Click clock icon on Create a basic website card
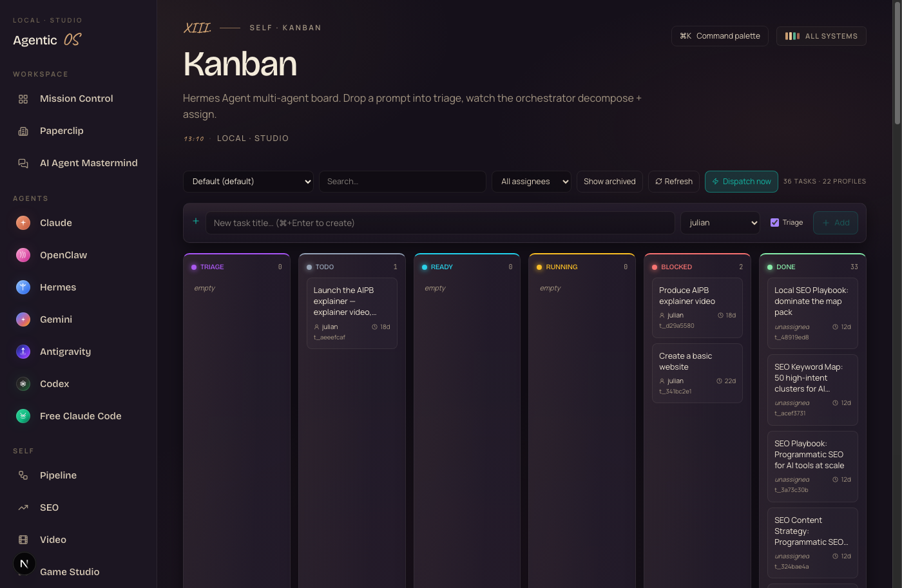 click(720, 381)
